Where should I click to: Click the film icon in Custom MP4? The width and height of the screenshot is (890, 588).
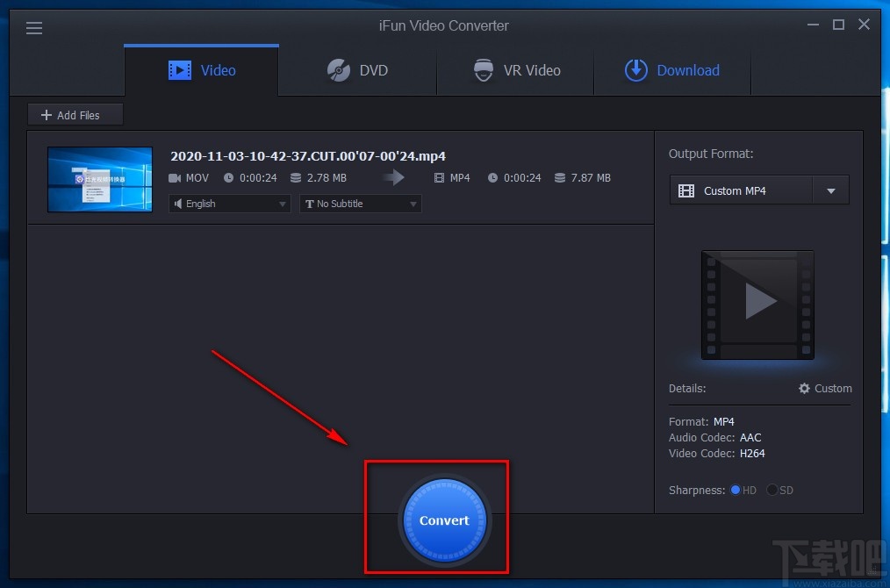pyautogui.click(x=686, y=190)
